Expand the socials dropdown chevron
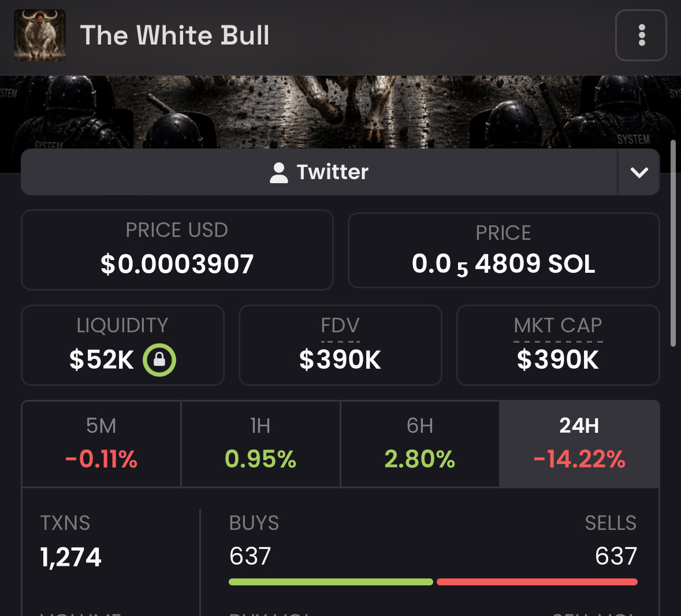 coord(639,172)
